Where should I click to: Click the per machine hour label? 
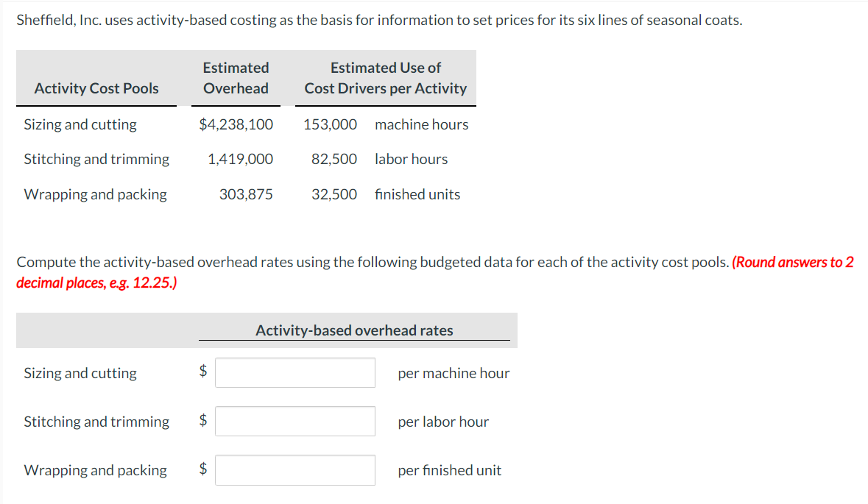tap(454, 373)
